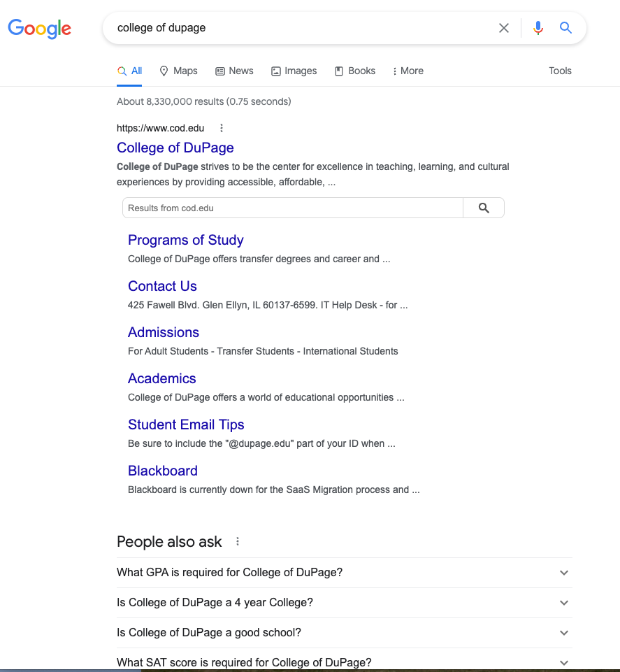
Task: Expand What GPA is required question
Action: pyautogui.click(x=564, y=573)
